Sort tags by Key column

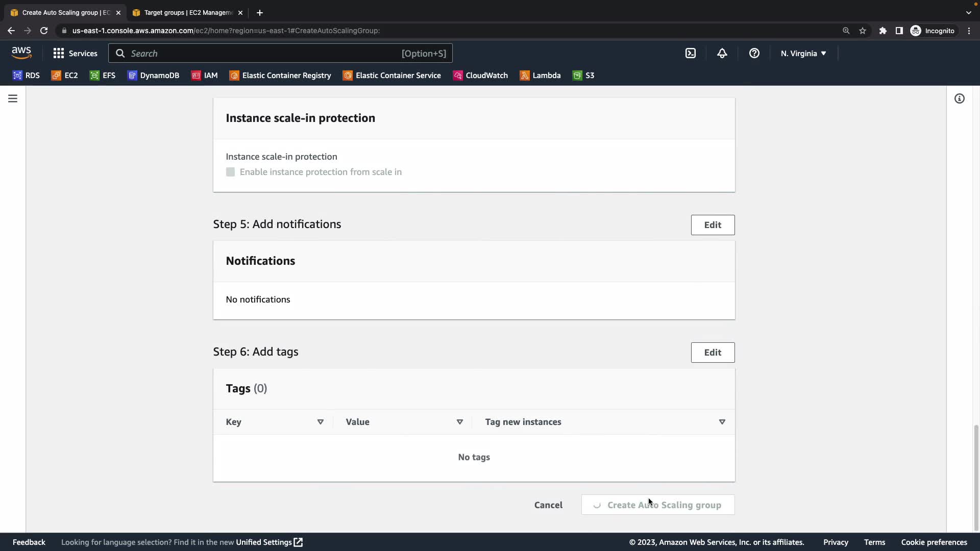pos(320,422)
